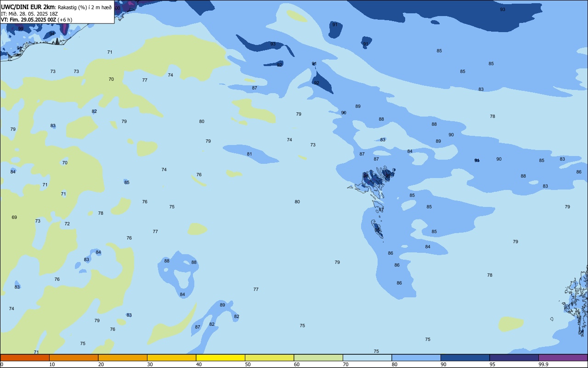
Task: Select the 10–20 orange legend color band
Action: pyautogui.click(x=73, y=357)
